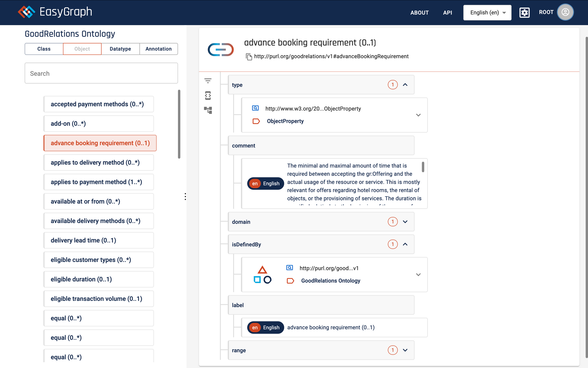Click the expand-all code icon
Viewport: 588px width, 368px height.
[208, 96]
